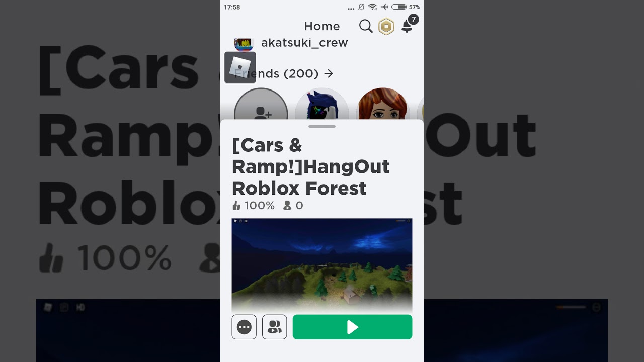Open the blue-haired friend avatar

(x=322, y=105)
